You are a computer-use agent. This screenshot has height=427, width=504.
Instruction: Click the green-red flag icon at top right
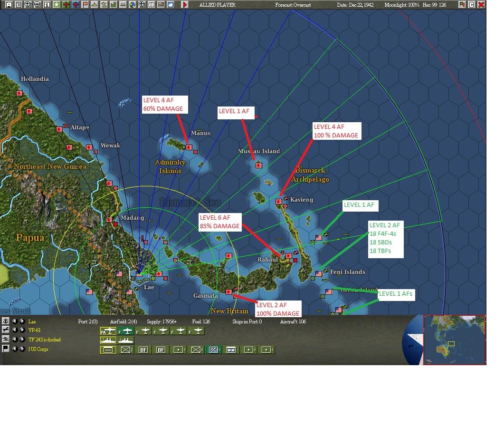(x=462, y=4)
